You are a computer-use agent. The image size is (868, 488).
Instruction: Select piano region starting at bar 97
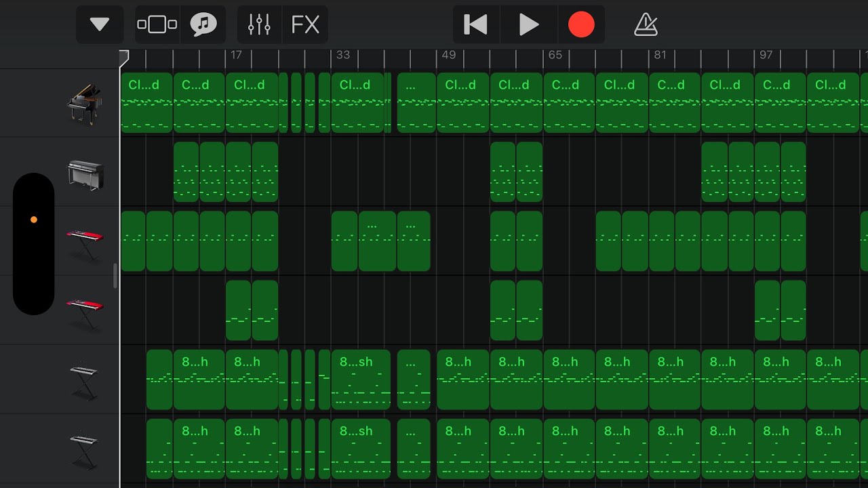[x=781, y=102]
